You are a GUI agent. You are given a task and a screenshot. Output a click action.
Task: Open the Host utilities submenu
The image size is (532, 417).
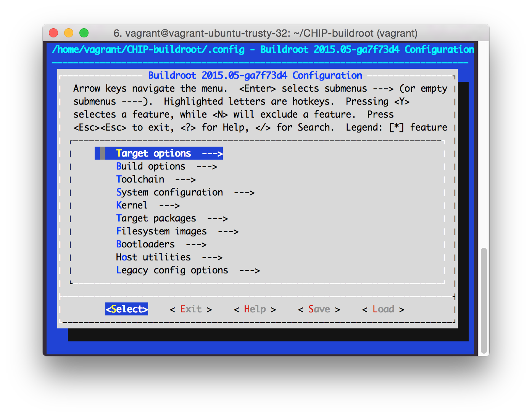pos(153,257)
